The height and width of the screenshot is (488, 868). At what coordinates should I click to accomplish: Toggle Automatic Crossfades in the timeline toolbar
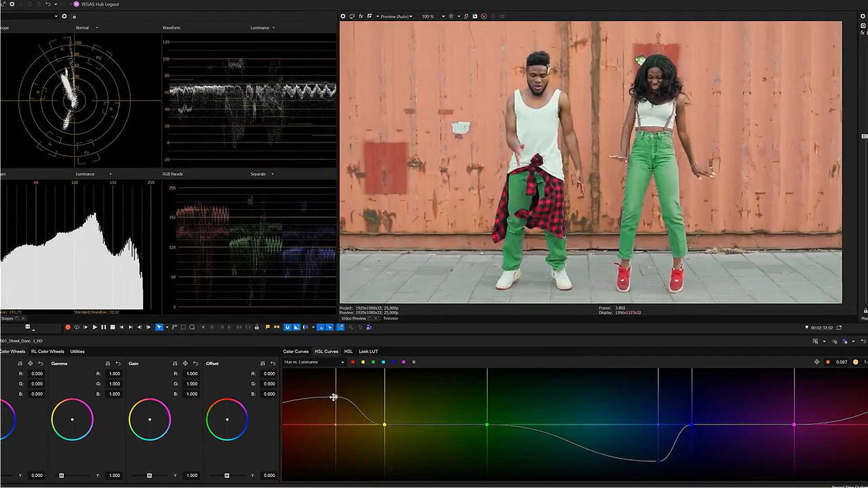(297, 327)
